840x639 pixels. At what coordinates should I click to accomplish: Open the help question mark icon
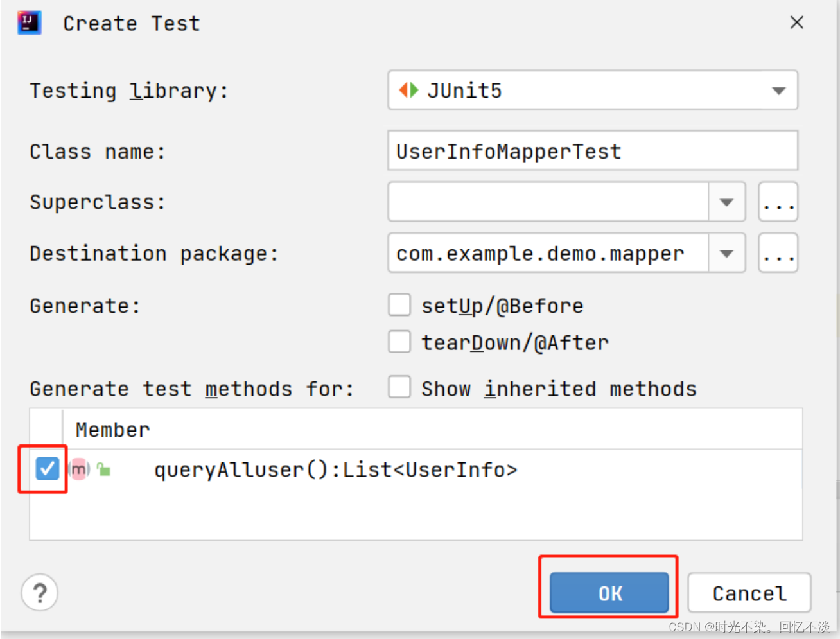[x=39, y=592]
